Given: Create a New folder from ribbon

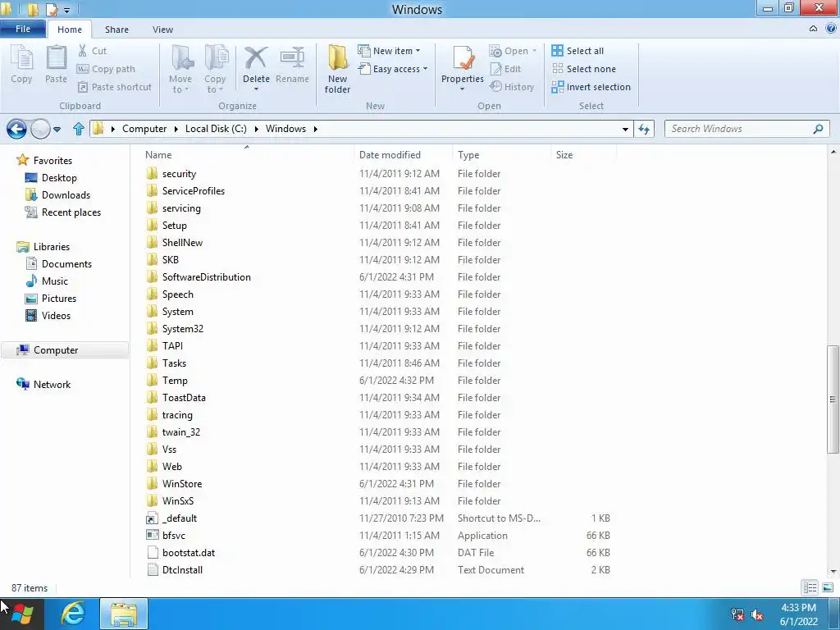Looking at the screenshot, I should tap(337, 69).
